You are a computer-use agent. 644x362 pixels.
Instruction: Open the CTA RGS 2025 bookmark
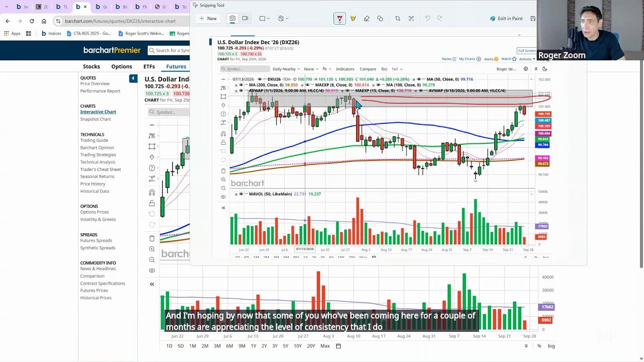[89, 34]
